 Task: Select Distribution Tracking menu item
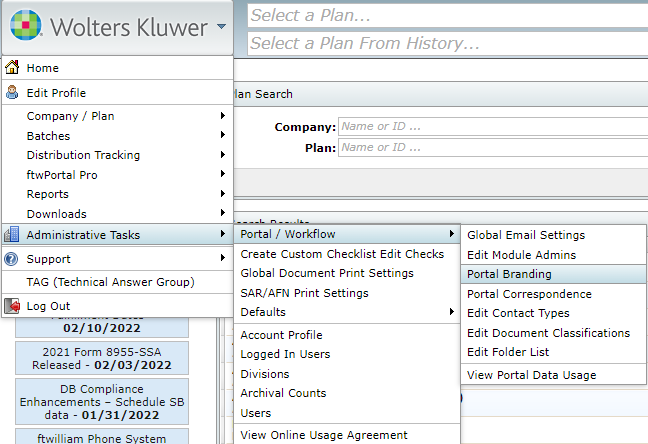117,155
